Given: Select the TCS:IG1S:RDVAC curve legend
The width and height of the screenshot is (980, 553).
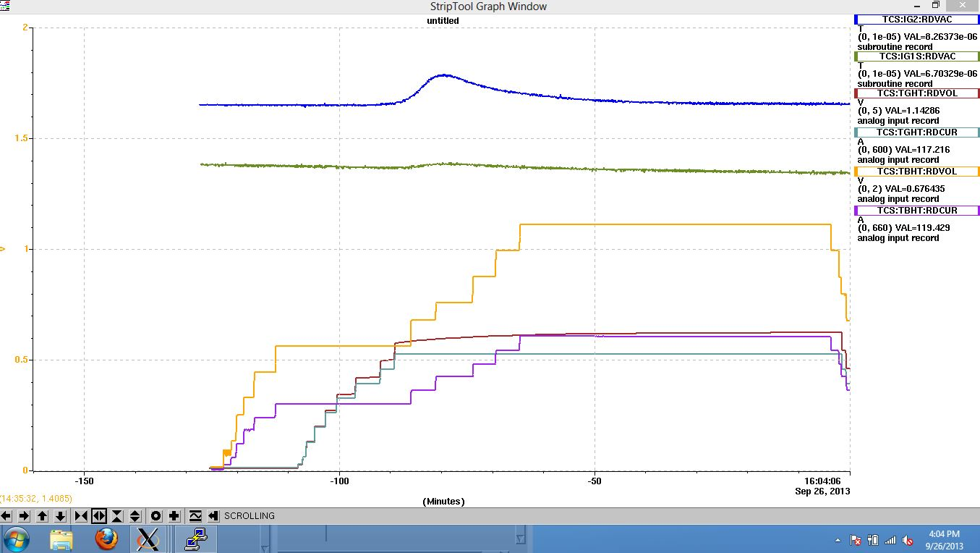Looking at the screenshot, I should (x=916, y=56).
